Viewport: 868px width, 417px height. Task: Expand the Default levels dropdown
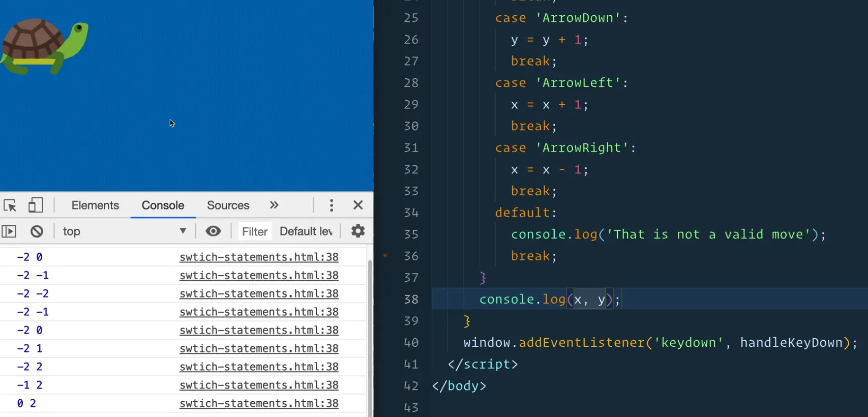(306, 232)
